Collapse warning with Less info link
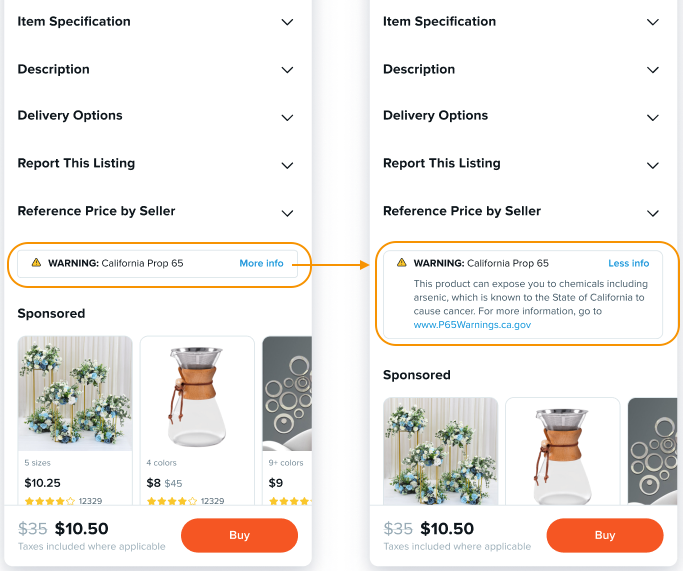Image resolution: width=683 pixels, height=571 pixels. point(628,264)
